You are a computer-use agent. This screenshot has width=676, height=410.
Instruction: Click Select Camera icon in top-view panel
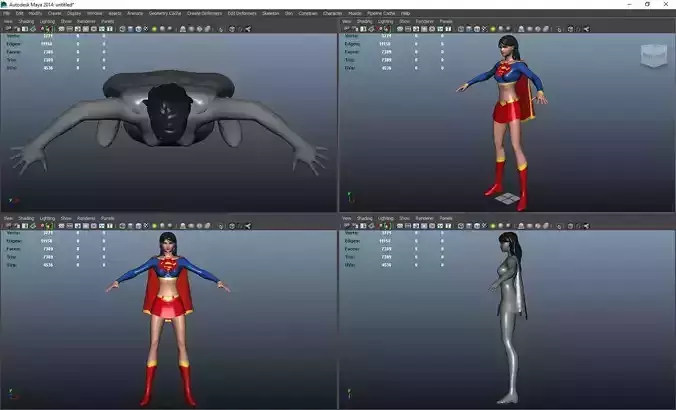[x=8, y=29]
